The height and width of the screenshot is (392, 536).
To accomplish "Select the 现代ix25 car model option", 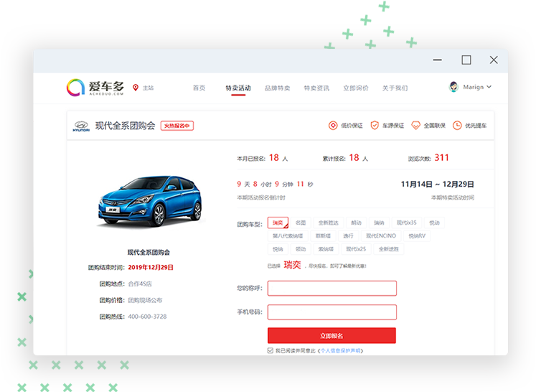I will coord(356,249).
